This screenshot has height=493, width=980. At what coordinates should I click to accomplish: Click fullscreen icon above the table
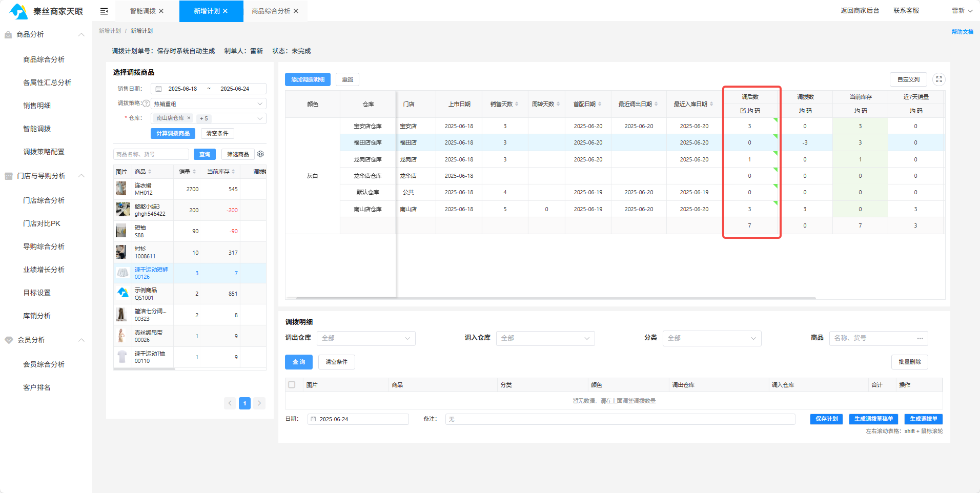click(x=939, y=79)
